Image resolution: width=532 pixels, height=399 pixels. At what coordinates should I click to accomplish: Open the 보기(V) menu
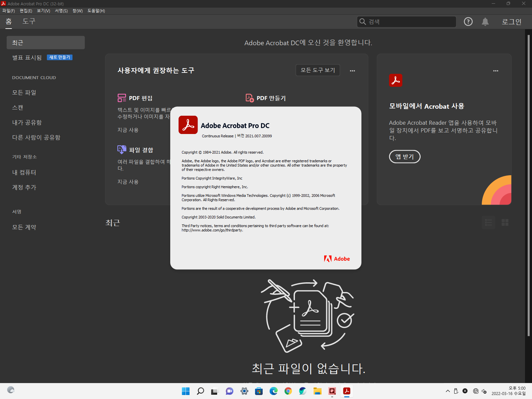(43, 11)
